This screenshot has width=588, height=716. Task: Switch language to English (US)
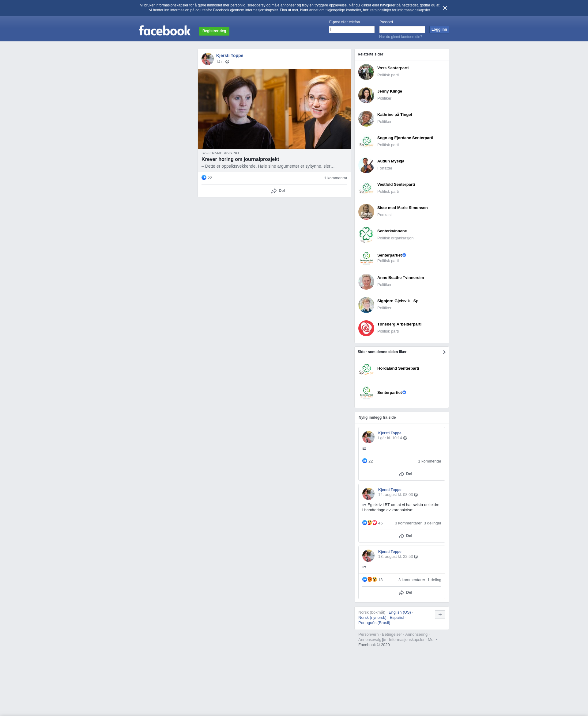[400, 612]
